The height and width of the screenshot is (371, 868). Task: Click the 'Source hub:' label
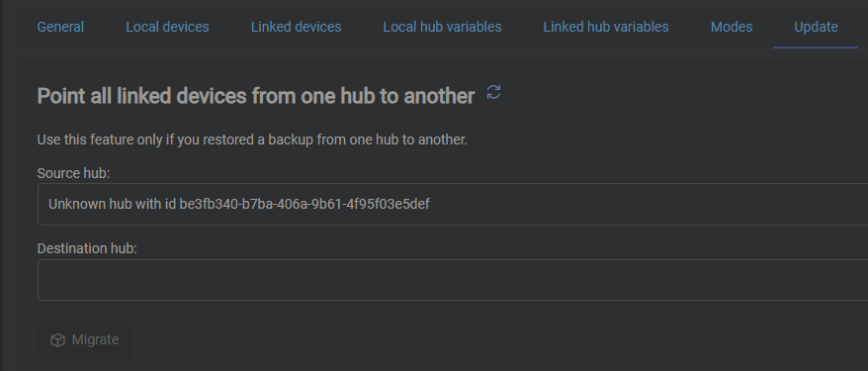coord(73,173)
